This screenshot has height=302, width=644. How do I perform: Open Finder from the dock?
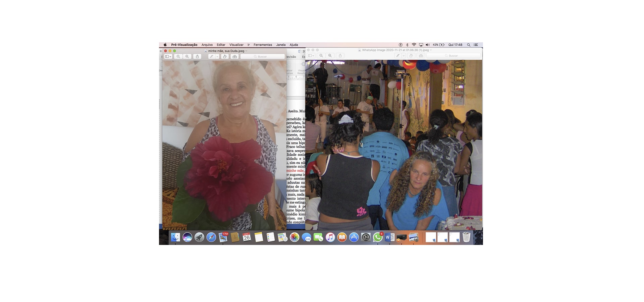coord(175,237)
